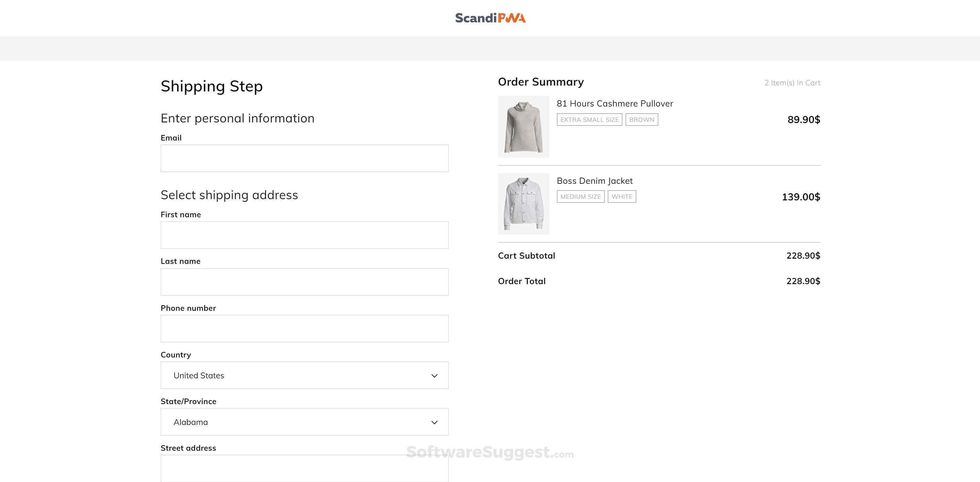Focus the Email input field
Screen dimensions: 980x482
pos(304,158)
